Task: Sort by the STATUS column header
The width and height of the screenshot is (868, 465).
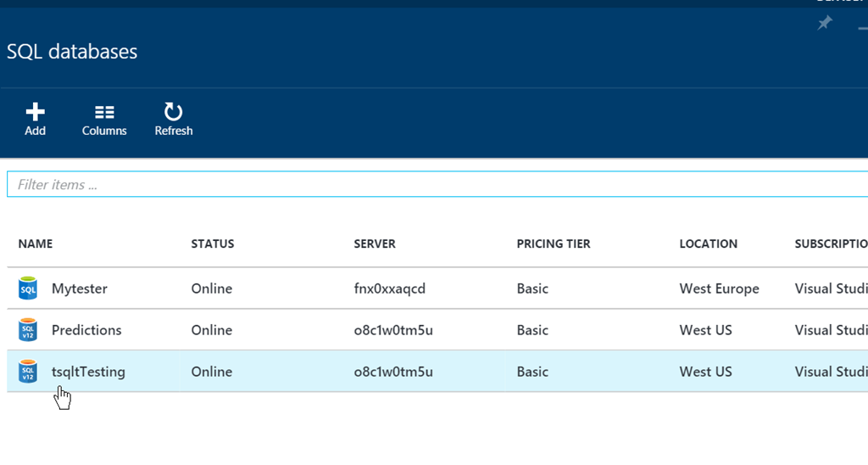Action: click(x=212, y=244)
